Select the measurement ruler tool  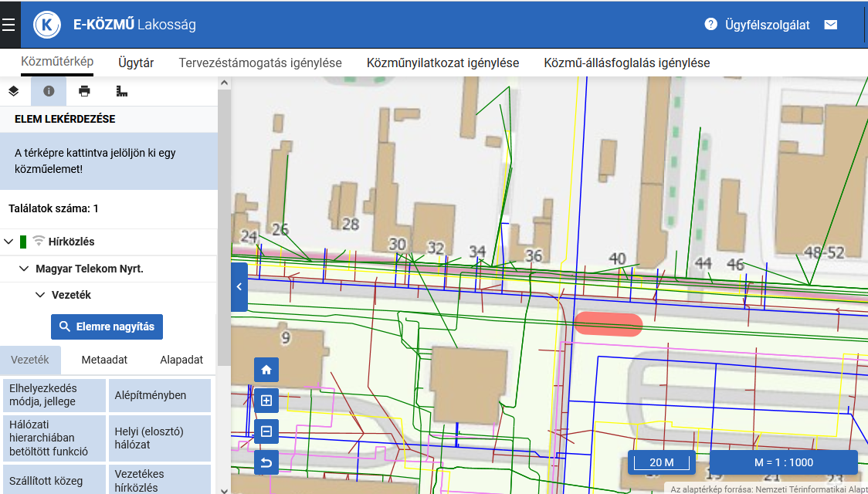(121, 91)
